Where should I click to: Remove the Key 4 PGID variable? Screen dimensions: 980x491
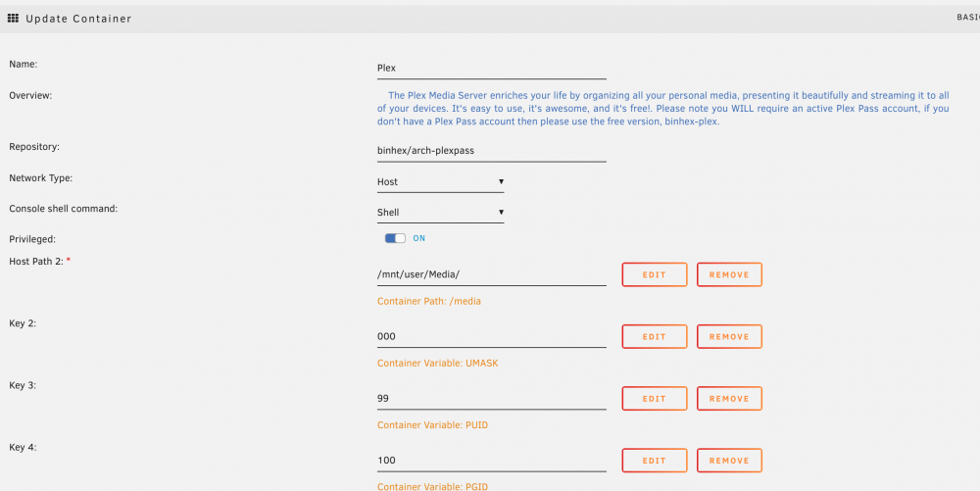click(x=729, y=461)
